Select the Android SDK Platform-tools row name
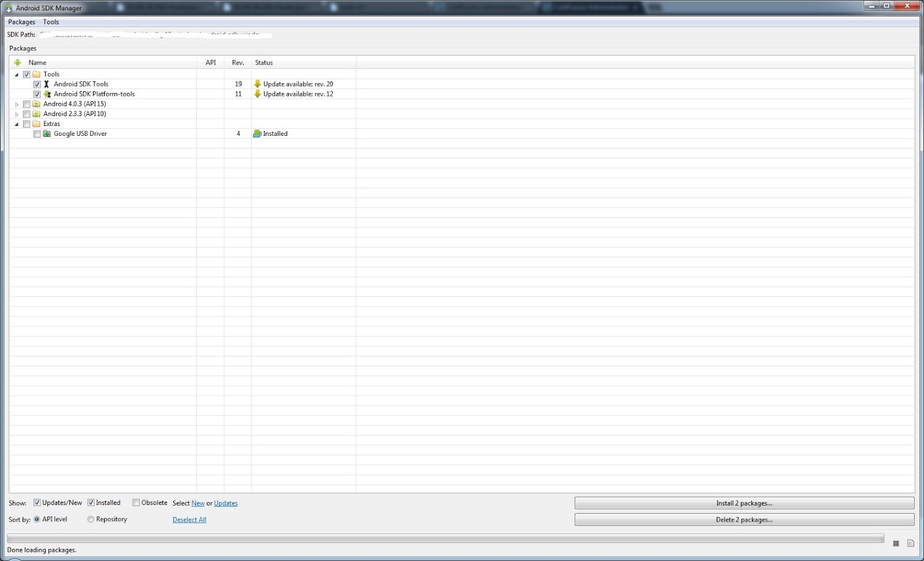The width and height of the screenshot is (924, 561). point(94,94)
